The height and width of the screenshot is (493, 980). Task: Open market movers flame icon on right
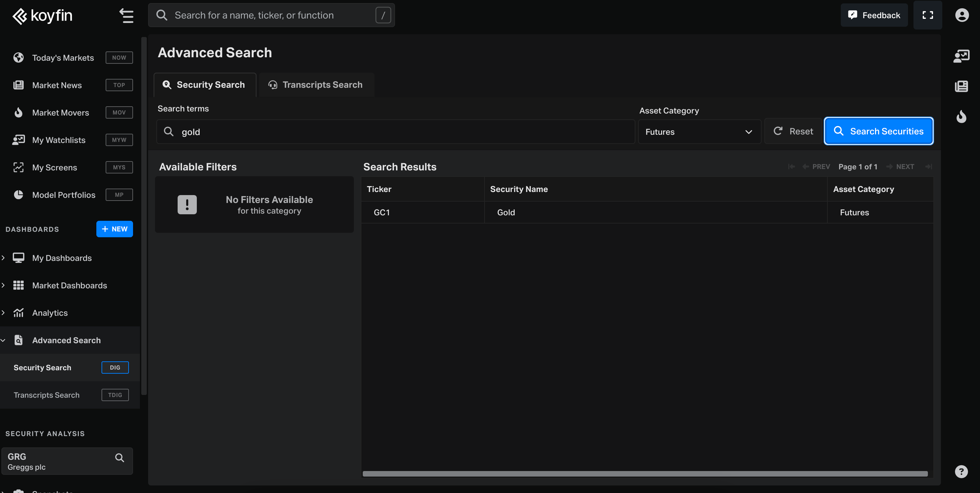[961, 117]
